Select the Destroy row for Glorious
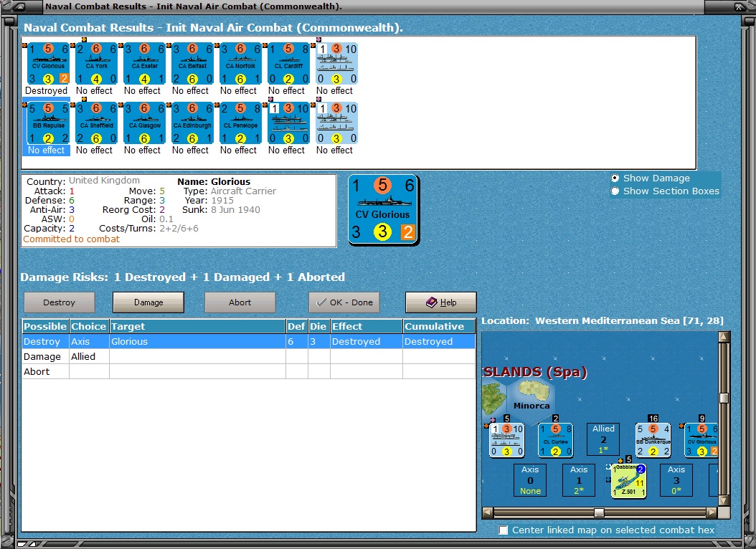Screen dimensions: 756x549 point(249,341)
